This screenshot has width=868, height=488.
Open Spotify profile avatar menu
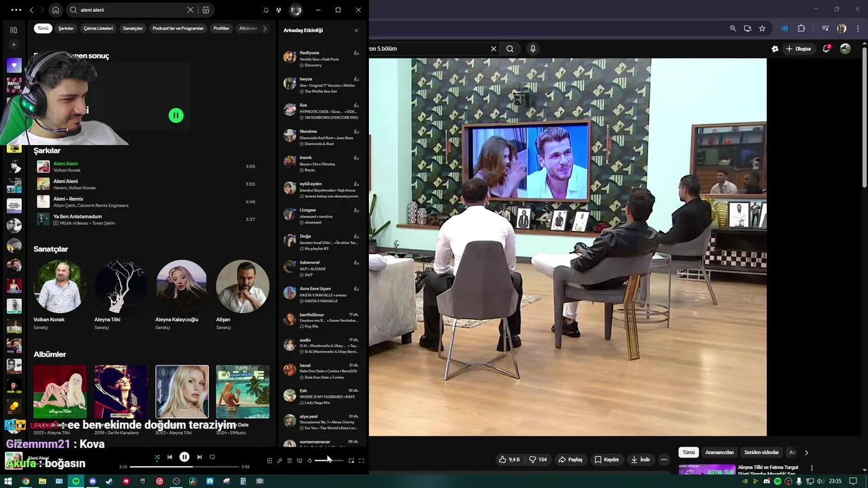click(296, 10)
